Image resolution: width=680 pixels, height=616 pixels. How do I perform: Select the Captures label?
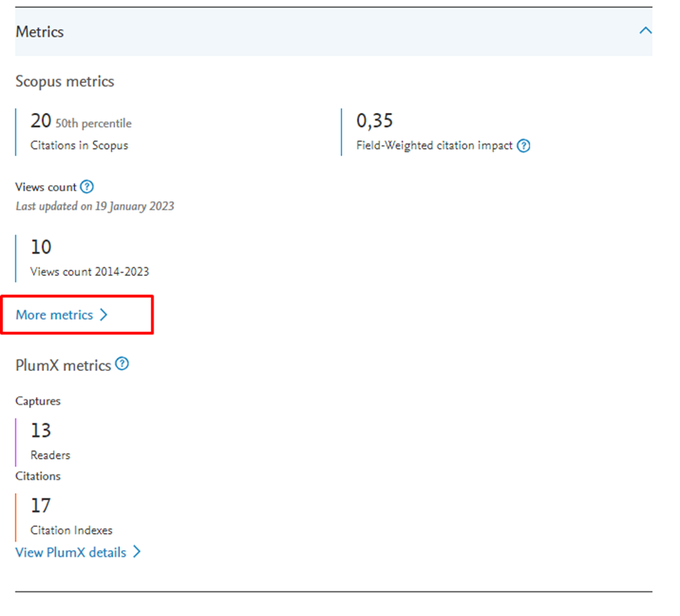click(38, 401)
